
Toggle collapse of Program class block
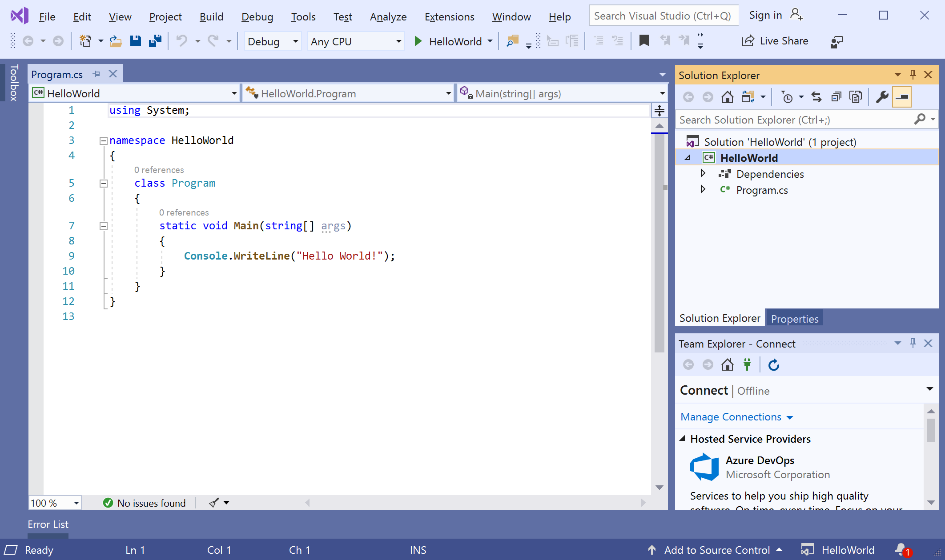tap(103, 183)
